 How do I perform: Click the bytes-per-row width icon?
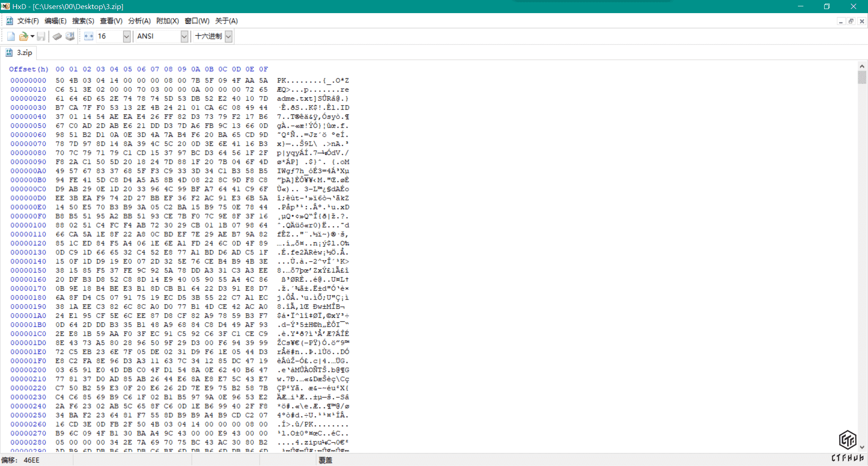coord(89,36)
